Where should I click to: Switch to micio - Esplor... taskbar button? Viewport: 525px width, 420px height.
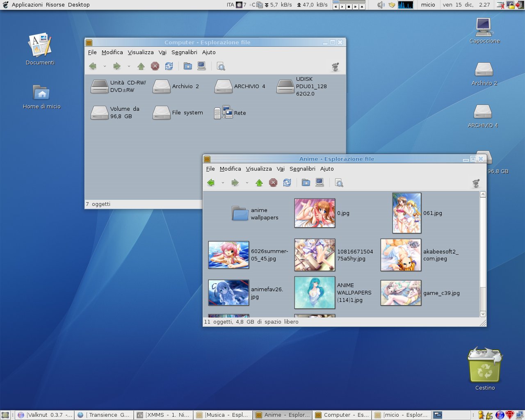401,415
